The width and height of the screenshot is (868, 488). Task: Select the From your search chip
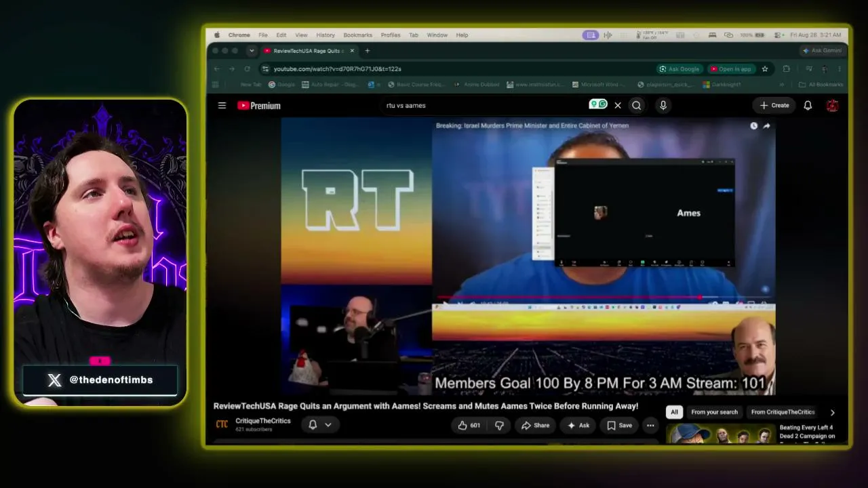tap(714, 412)
